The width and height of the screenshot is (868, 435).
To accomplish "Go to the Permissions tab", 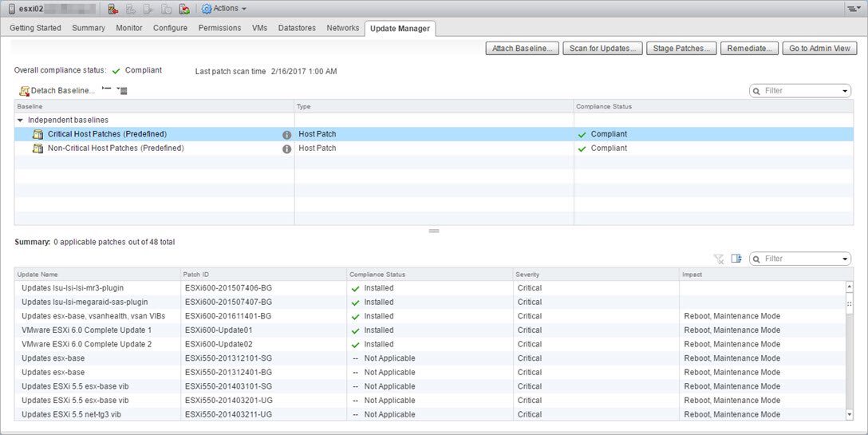I will (x=219, y=28).
